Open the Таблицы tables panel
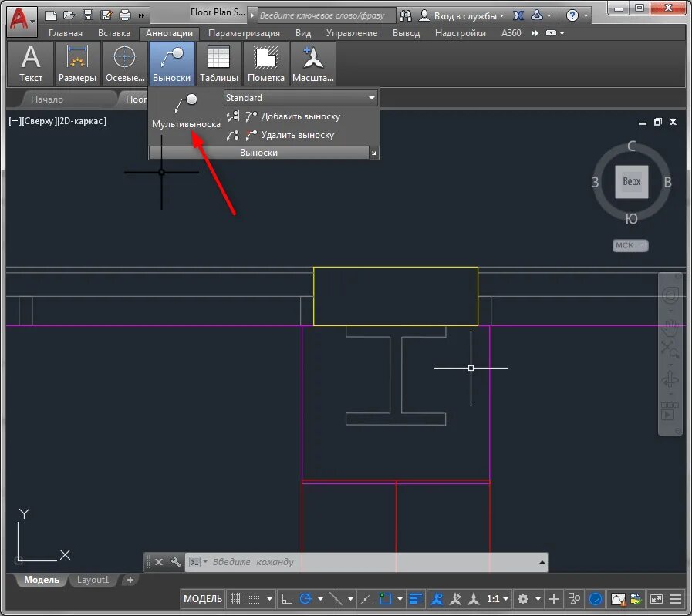Viewport: 692px width, 616px height. point(219,63)
